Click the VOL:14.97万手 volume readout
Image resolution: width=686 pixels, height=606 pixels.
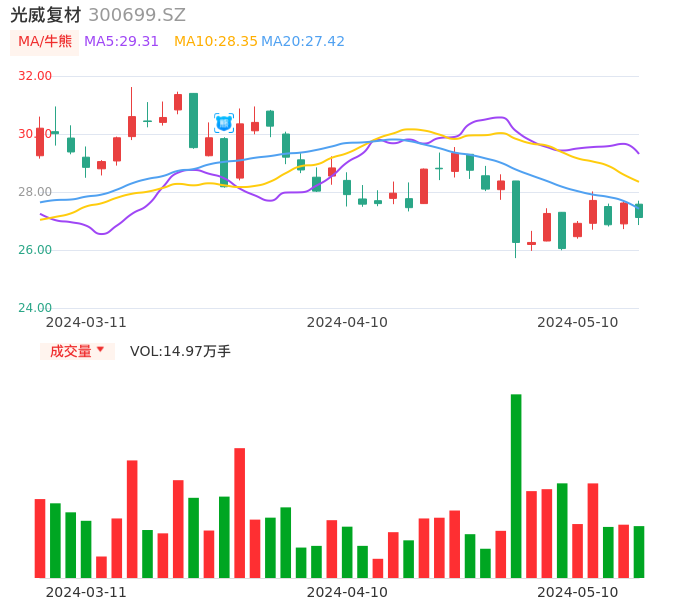click(180, 351)
